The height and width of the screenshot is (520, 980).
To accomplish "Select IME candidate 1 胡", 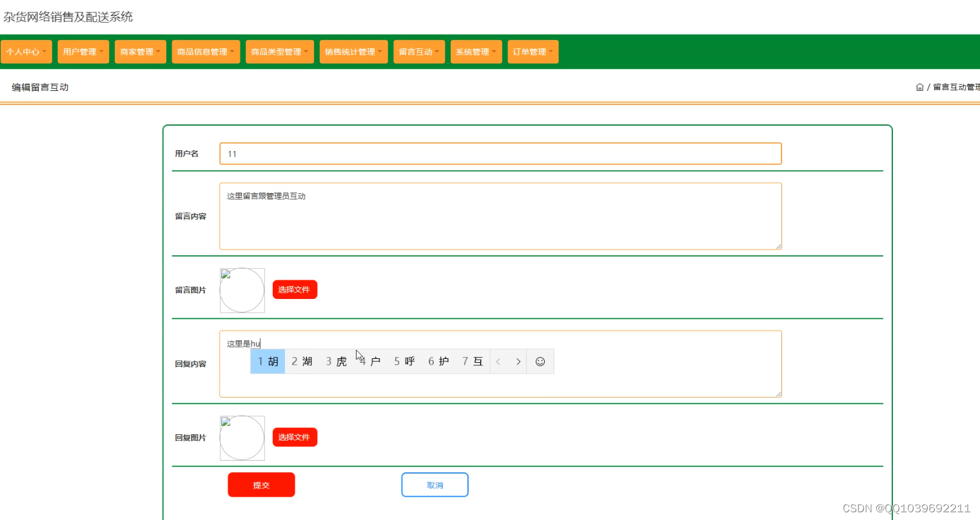I will click(268, 361).
